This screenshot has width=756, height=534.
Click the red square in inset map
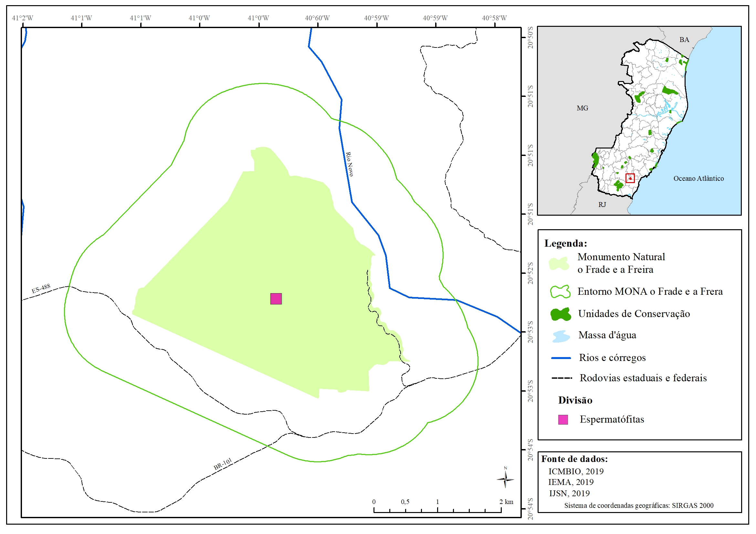[x=630, y=178]
